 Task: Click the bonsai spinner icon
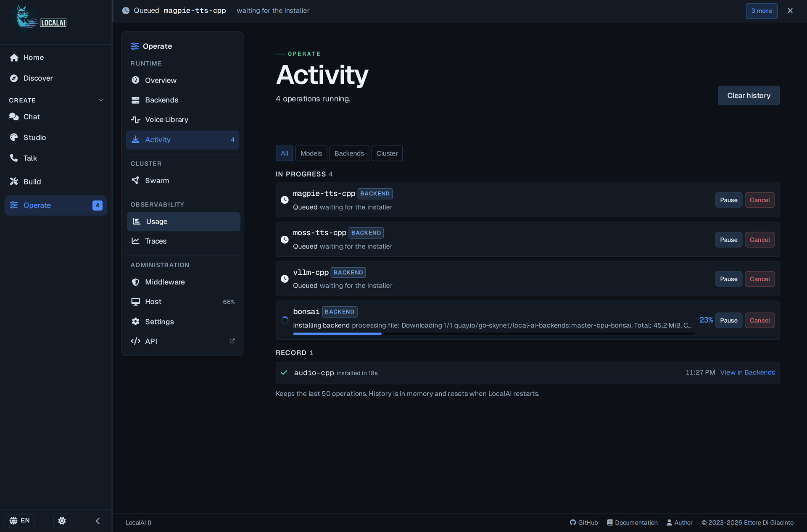click(x=285, y=320)
